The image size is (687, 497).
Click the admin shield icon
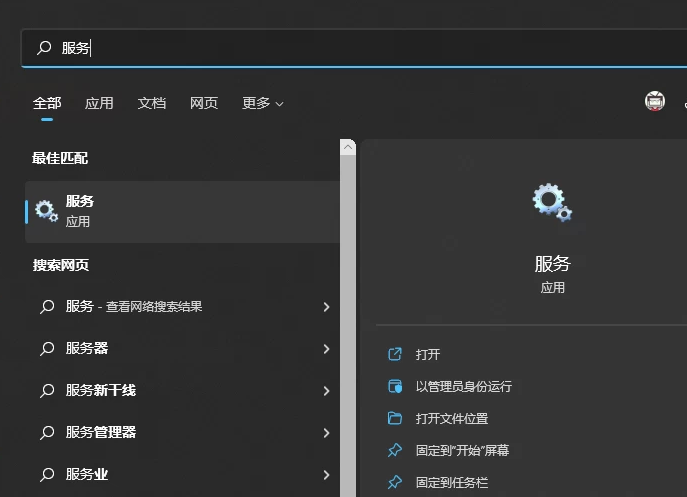pyautogui.click(x=395, y=386)
